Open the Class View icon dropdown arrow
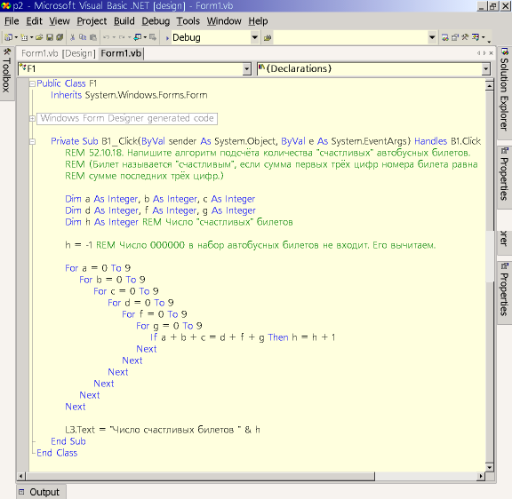This screenshot has height=499, width=512. point(483,37)
